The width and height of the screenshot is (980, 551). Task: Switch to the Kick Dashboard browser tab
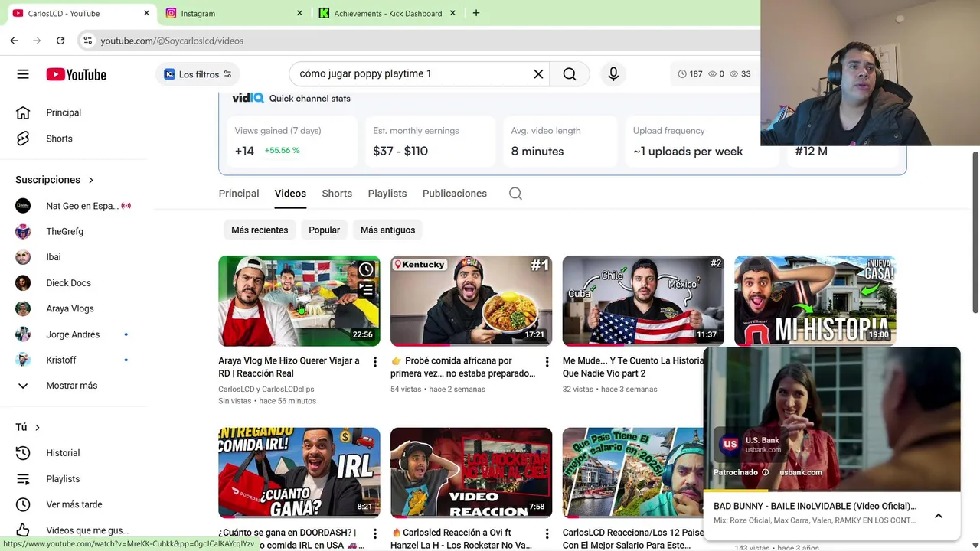[388, 13]
